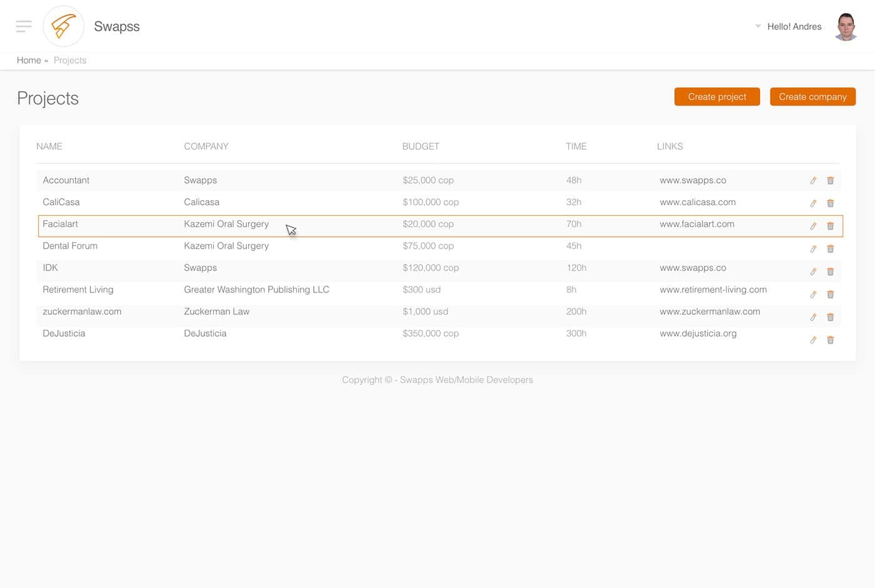Edit the zuckermanlaw.com project

tap(813, 317)
